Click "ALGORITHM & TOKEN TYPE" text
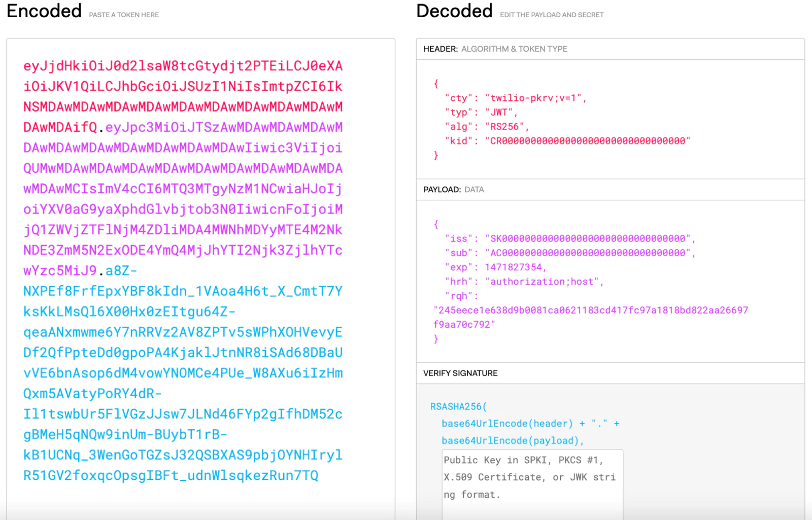The width and height of the screenshot is (812, 520). pos(514,49)
